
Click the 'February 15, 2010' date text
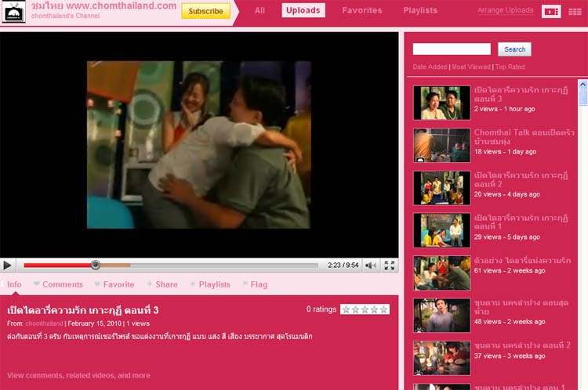pos(95,323)
